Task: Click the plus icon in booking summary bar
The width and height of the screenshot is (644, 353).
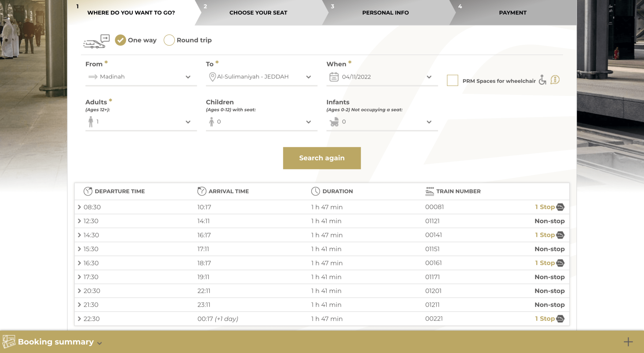Action: pos(628,342)
